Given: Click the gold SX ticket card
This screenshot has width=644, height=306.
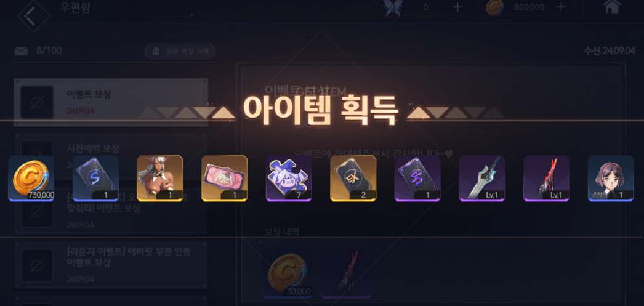Looking at the screenshot, I should pyautogui.click(x=353, y=179).
